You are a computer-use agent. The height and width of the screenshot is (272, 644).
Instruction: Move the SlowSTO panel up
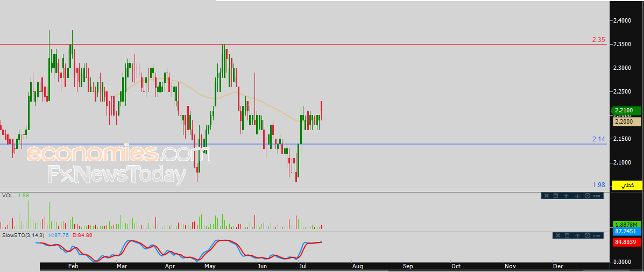(577, 236)
